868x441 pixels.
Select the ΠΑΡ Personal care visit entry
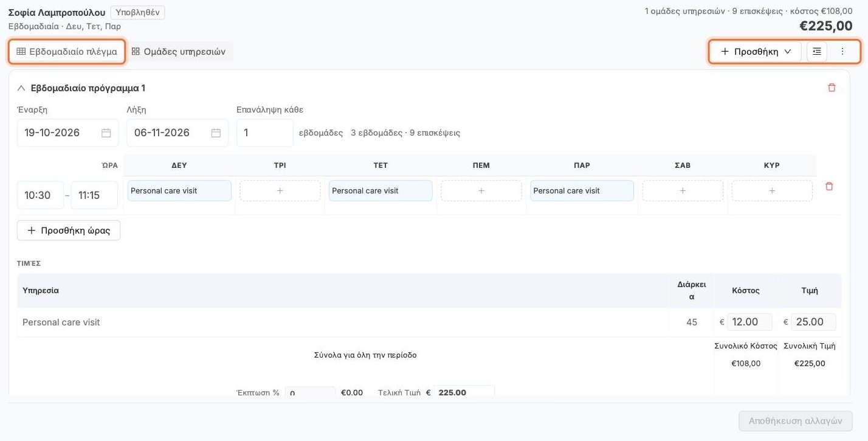(582, 190)
